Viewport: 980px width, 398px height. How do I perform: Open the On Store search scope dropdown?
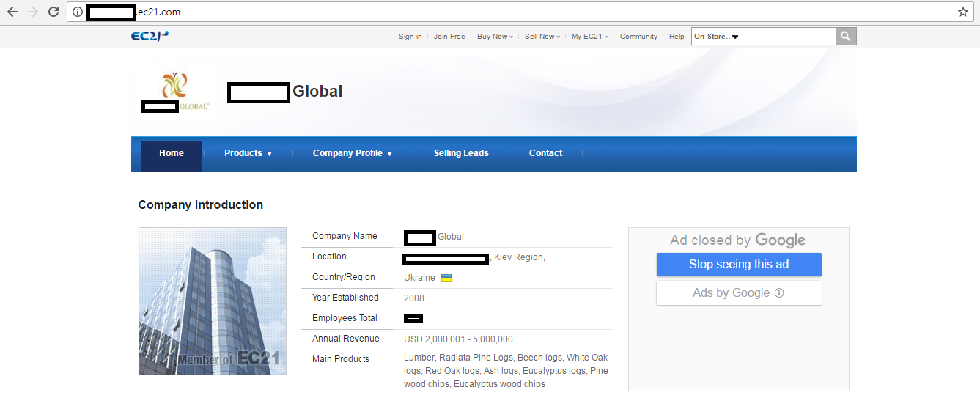pos(716,37)
